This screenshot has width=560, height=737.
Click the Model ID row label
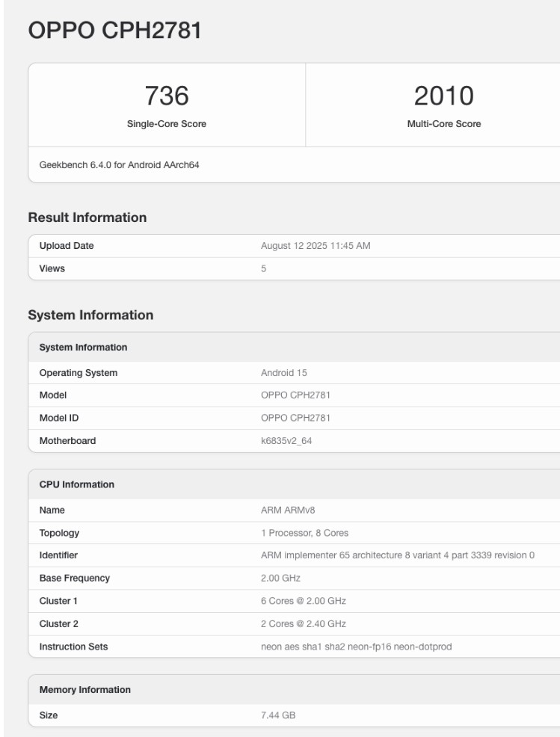pyautogui.click(x=59, y=418)
